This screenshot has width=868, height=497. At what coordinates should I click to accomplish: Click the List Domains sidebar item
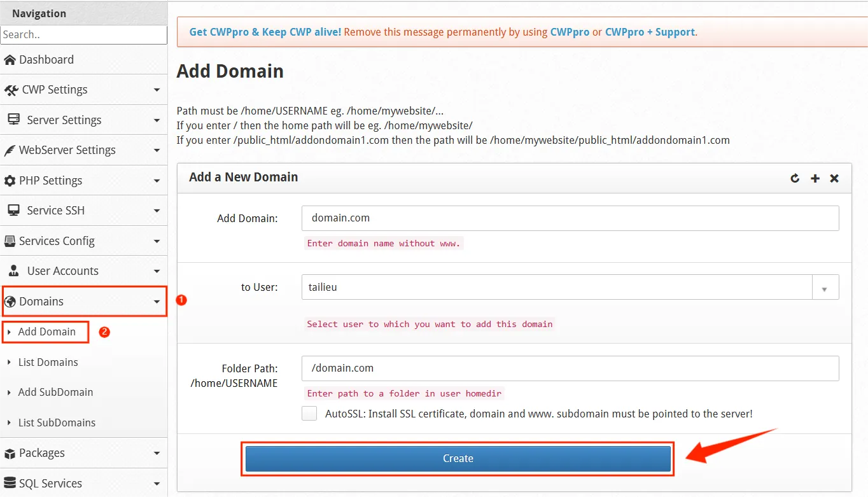[49, 362]
